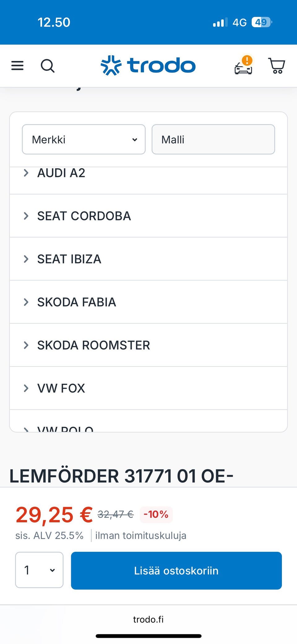Open the shopping cart
Screen dimensions: 297x644
click(x=277, y=66)
